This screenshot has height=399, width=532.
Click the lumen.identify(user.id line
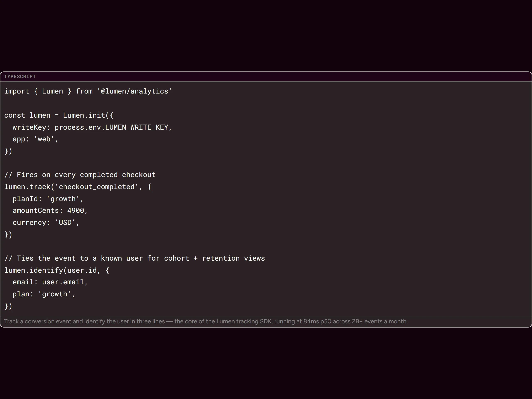point(57,270)
